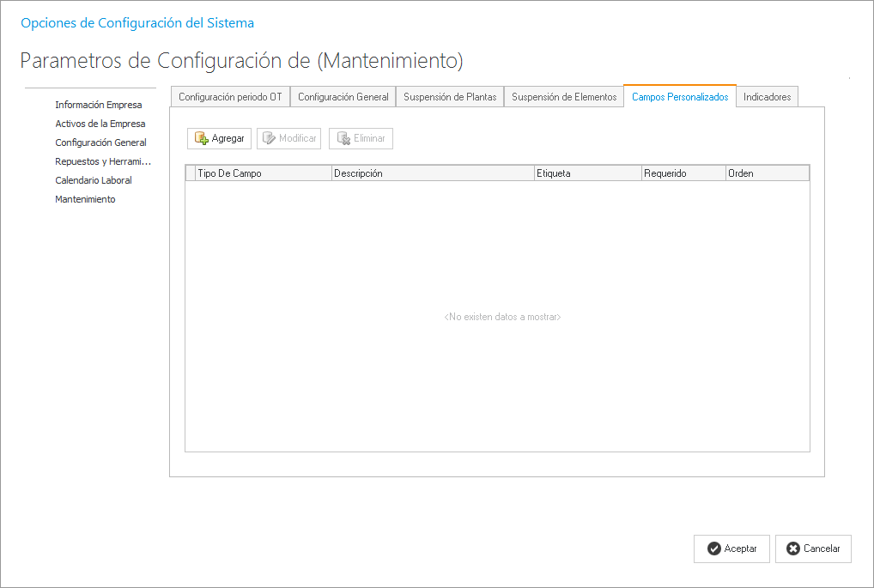This screenshot has height=588, width=874.
Task: Open the Suspensión de Plantas tab
Action: 450,97
